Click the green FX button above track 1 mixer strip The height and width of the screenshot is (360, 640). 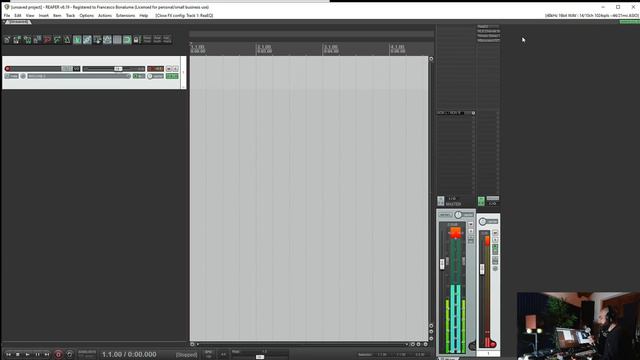click(481, 201)
